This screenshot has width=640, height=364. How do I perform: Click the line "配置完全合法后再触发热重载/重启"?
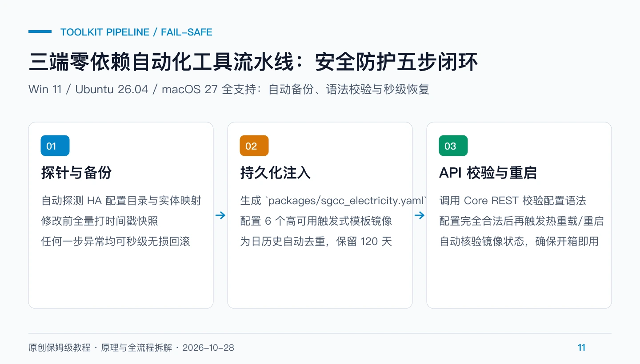coord(522,221)
